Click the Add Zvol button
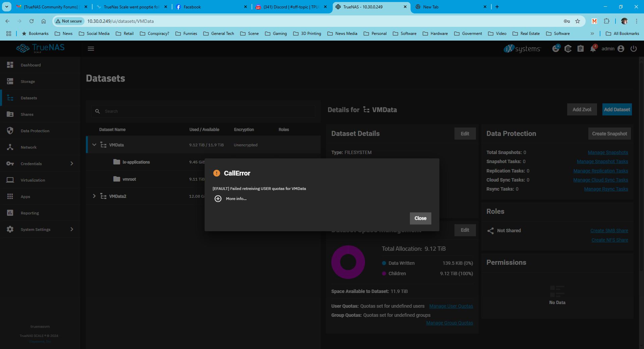644x349 pixels. pyautogui.click(x=582, y=109)
